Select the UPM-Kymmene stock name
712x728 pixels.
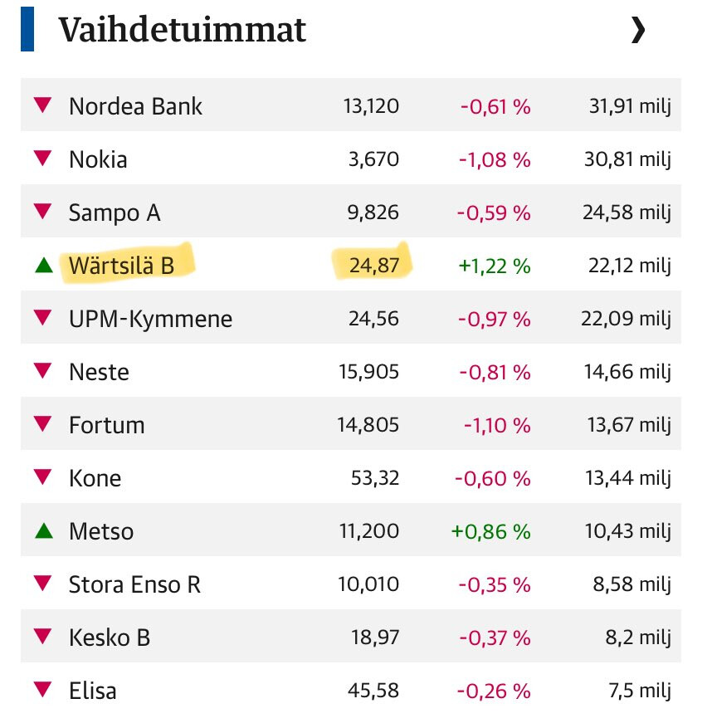click(150, 319)
